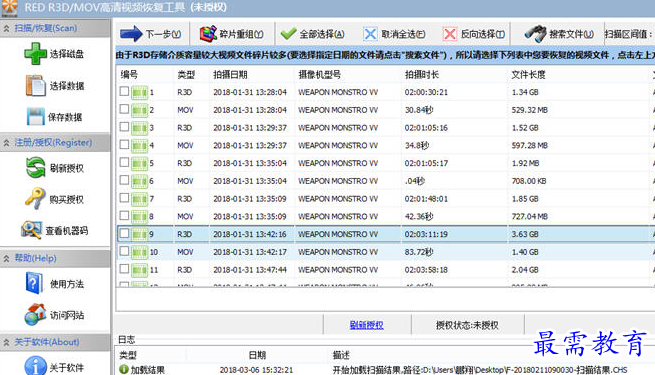
Task: Click the 授权状态:未授权 status button
Action: click(x=467, y=325)
